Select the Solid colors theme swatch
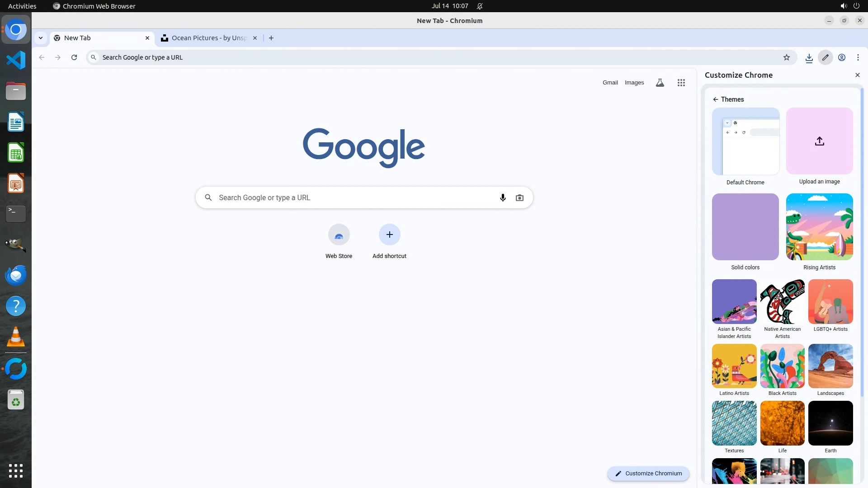Screen dimensions: 868x488 pyautogui.click(x=745, y=227)
